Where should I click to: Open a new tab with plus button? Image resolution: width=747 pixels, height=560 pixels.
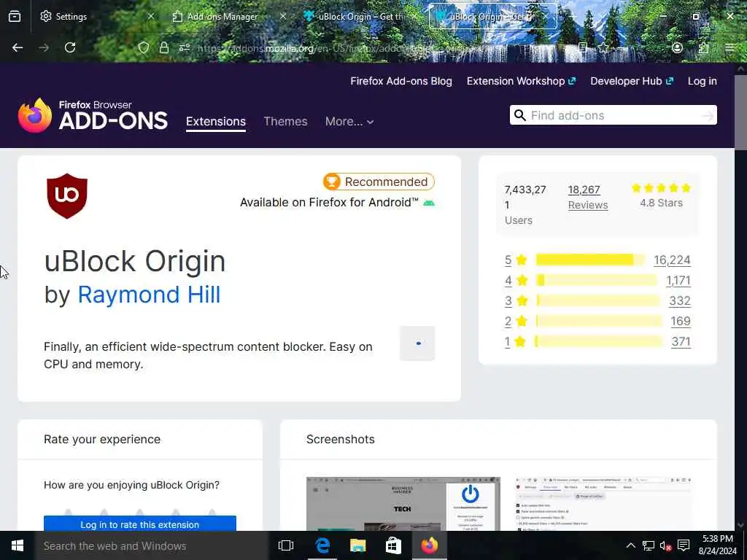pyautogui.click(x=573, y=16)
